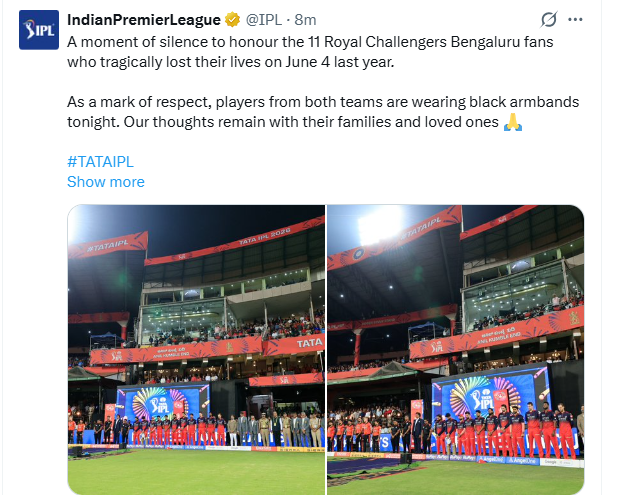The width and height of the screenshot is (631, 495).
Task: Open the @IPL handle link
Action: [x=264, y=19]
